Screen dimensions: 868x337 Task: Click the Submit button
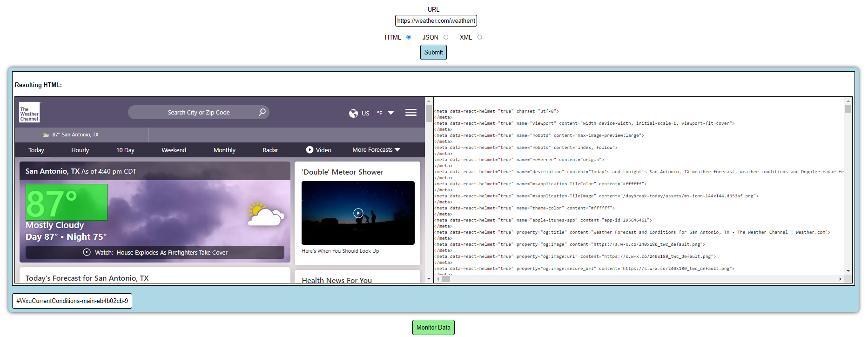pos(433,52)
